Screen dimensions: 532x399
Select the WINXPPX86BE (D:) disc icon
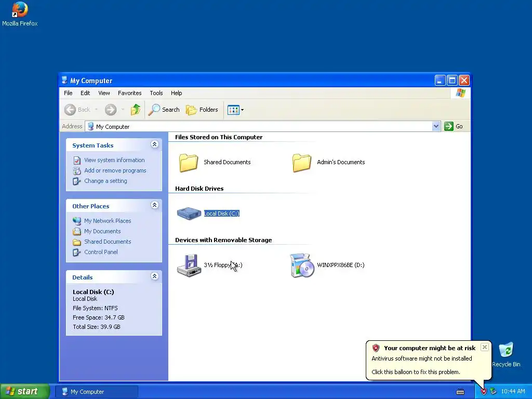point(302,265)
